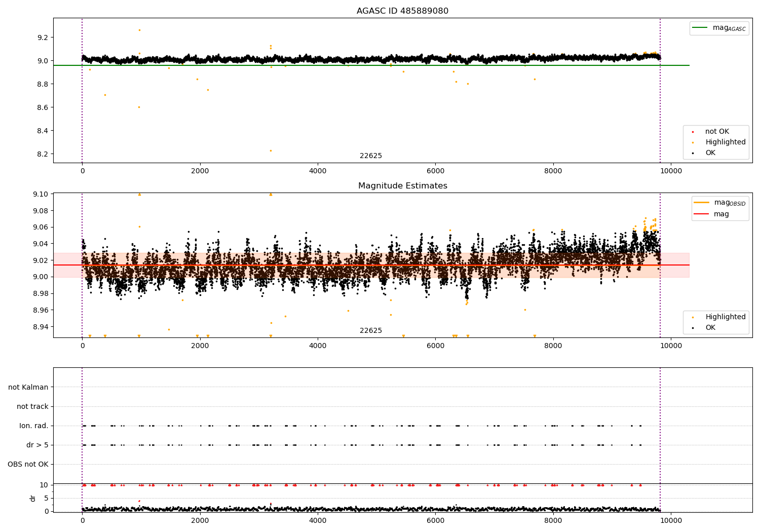Viewport: 760px width, 532px height.
Task: Click the green mag AGASC legend entry
Action: (719, 28)
